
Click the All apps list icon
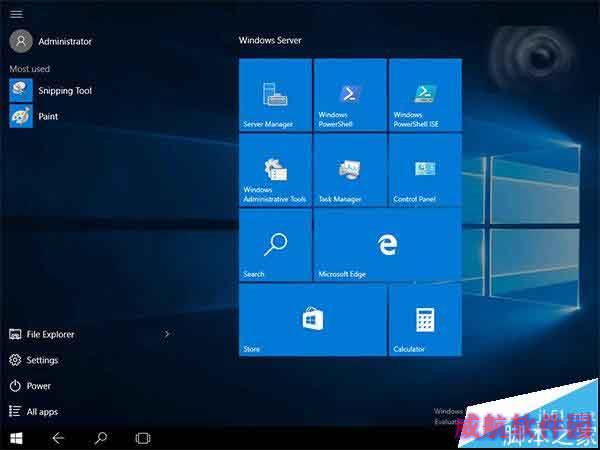(x=15, y=411)
